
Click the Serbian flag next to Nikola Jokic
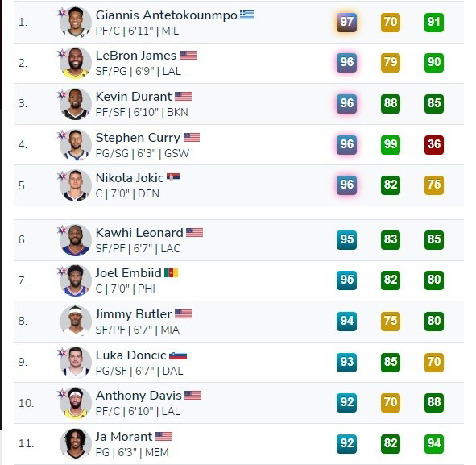[x=173, y=176]
